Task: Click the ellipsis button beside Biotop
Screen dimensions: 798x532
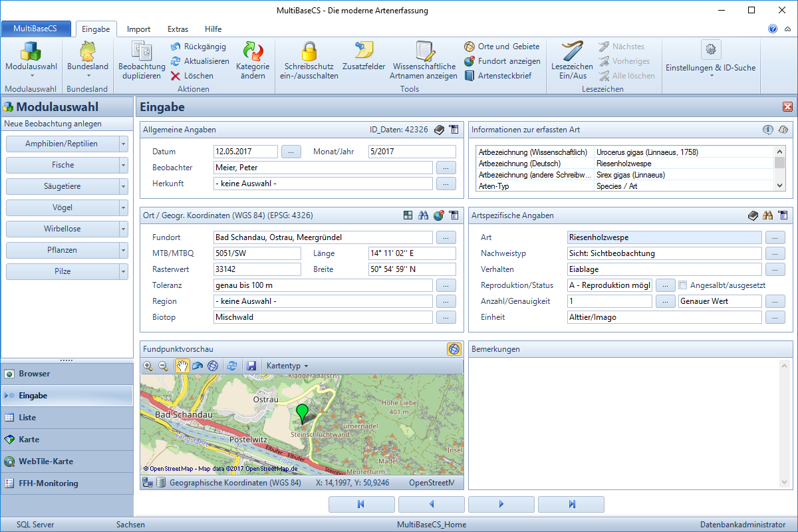Action: coord(446,317)
